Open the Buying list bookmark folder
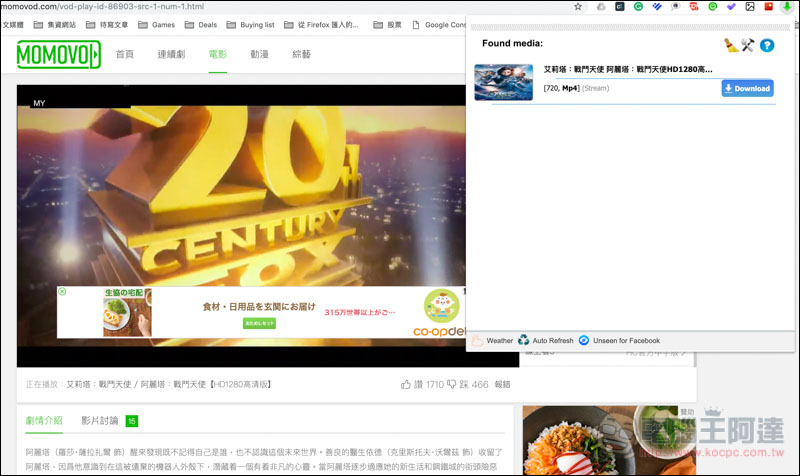Image resolution: width=800 pixels, height=476 pixels. pyautogui.click(x=250, y=24)
